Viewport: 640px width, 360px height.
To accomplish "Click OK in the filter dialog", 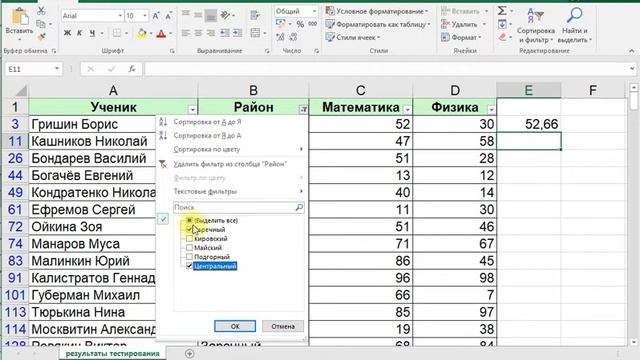I will 235,326.
